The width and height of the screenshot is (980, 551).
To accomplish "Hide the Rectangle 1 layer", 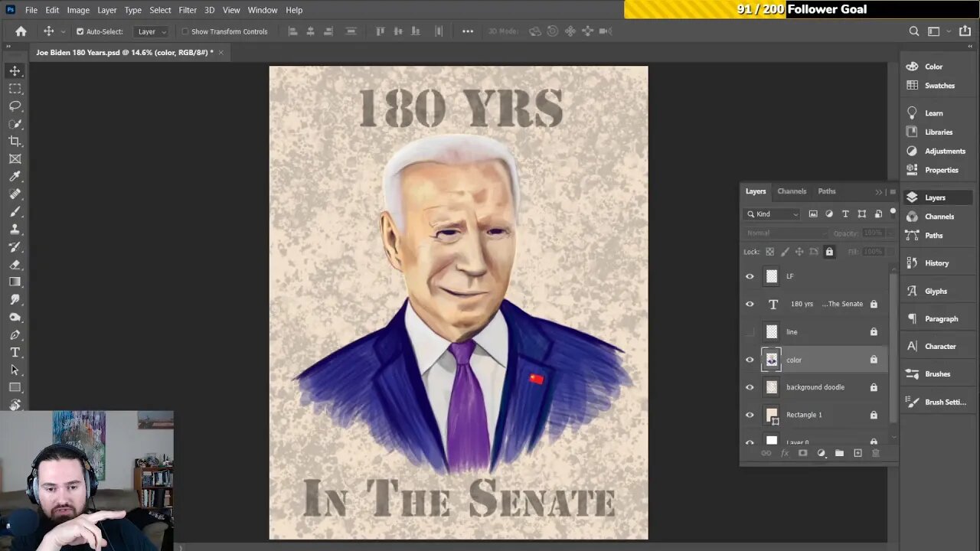I will tap(750, 415).
